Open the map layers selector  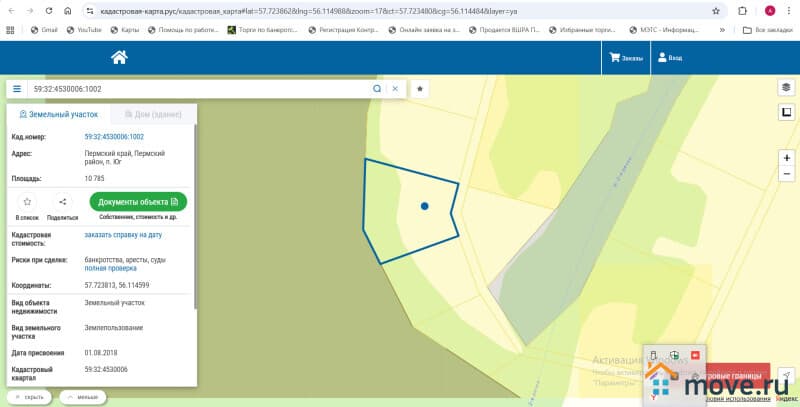click(x=786, y=88)
